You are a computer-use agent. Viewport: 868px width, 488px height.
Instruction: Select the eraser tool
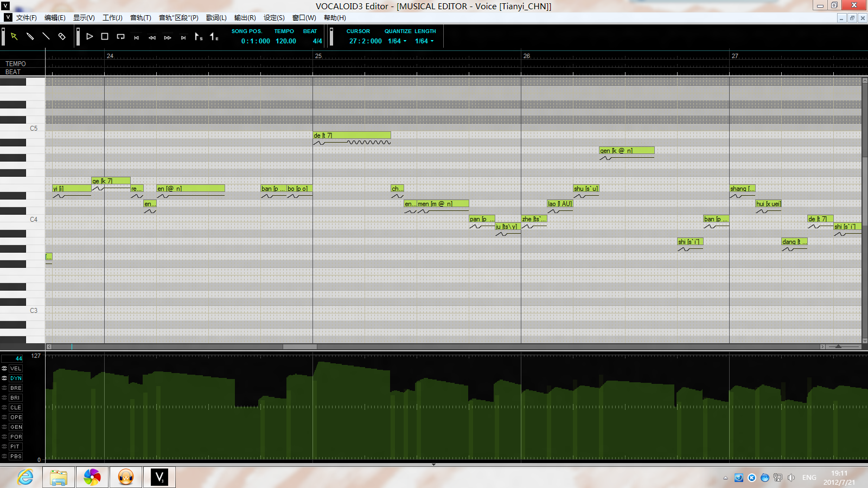tap(62, 36)
